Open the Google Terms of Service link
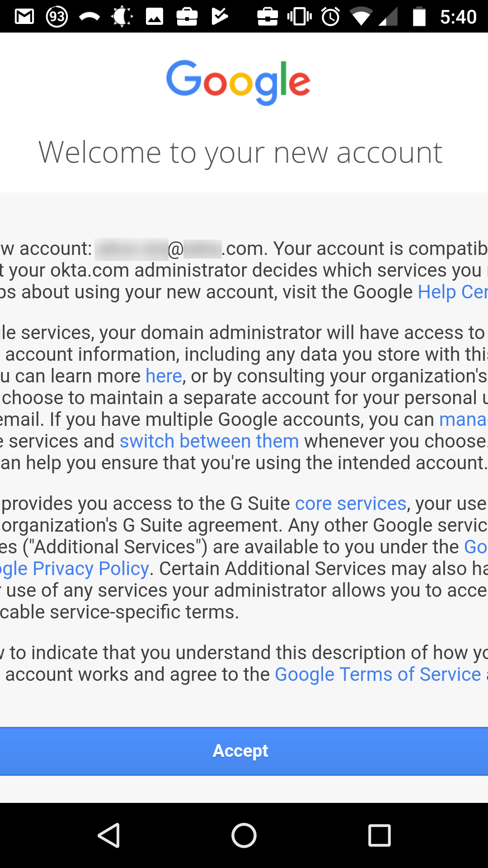This screenshot has width=488, height=868. point(378,675)
